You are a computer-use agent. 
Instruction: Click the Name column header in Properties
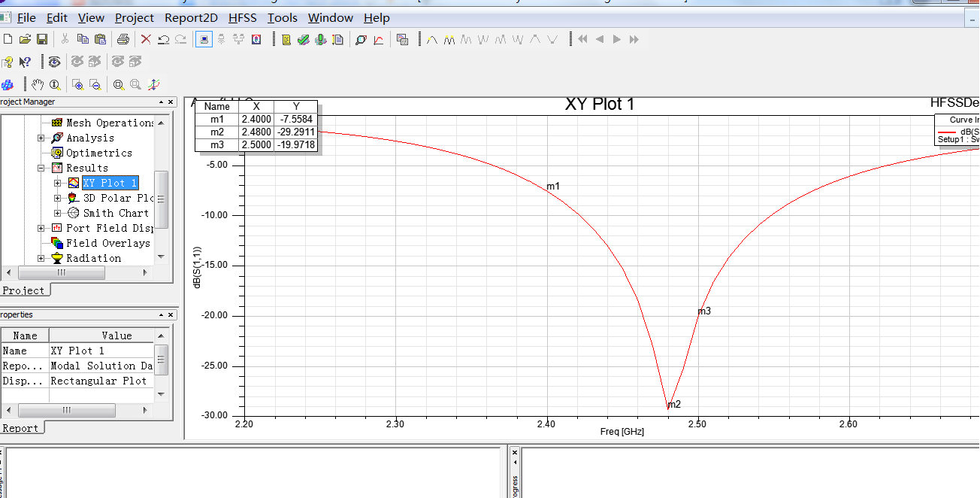(25, 336)
